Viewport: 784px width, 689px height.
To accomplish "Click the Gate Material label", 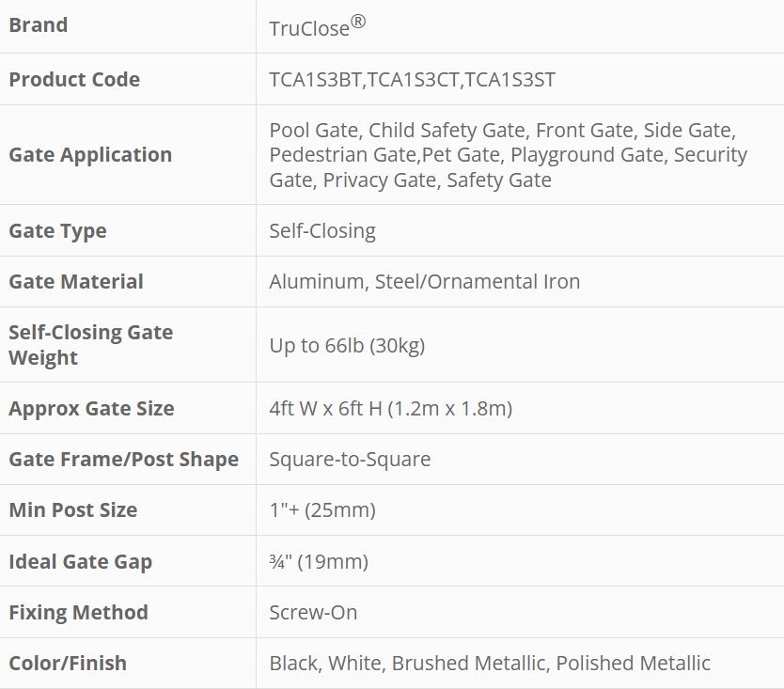I will coord(76,282).
